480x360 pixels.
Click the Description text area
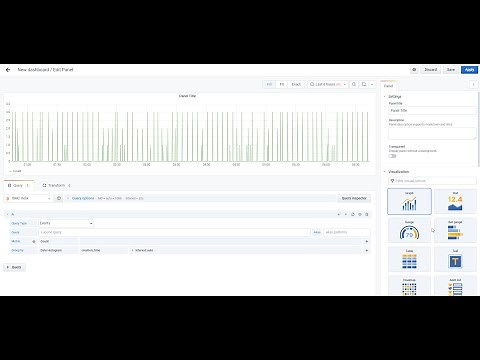point(432,133)
